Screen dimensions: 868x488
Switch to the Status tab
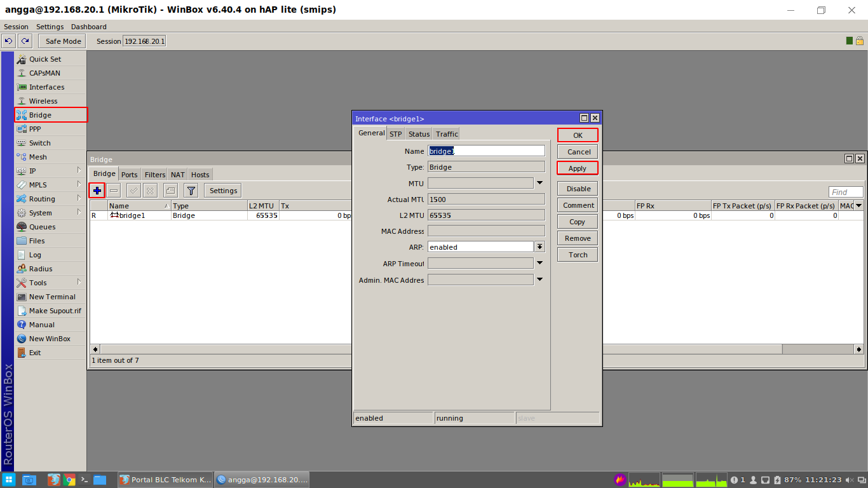point(419,134)
